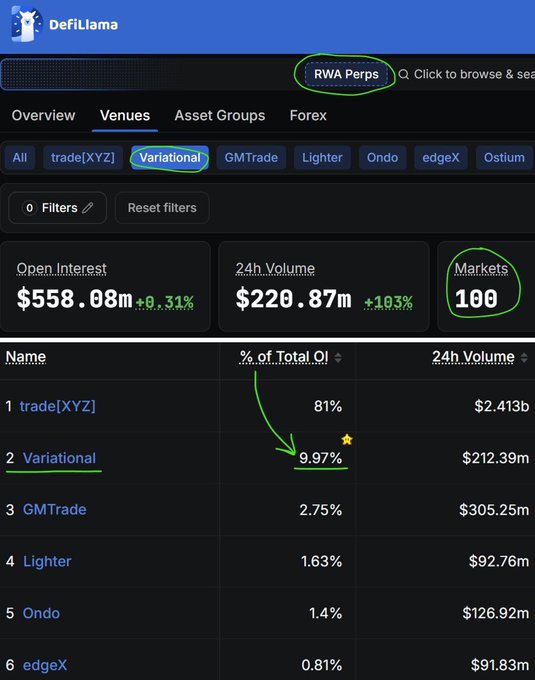Click the $91.83m volume cell
535x680 pixels.
(x=500, y=665)
